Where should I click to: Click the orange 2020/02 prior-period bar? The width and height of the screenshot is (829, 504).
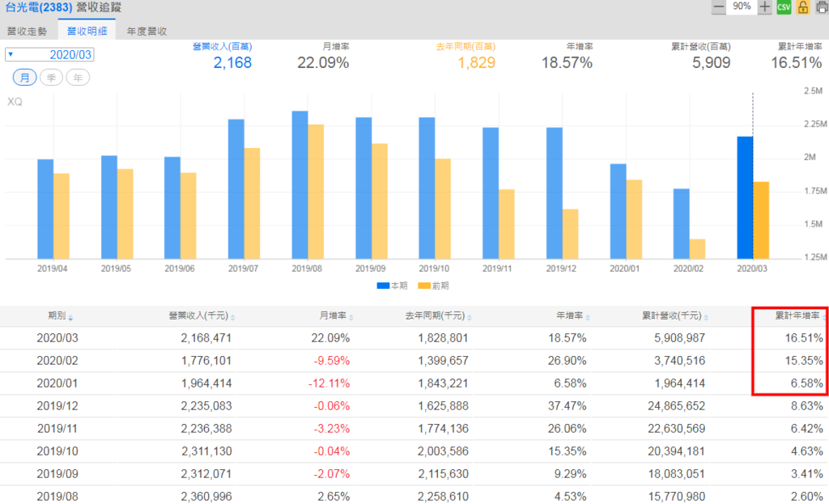click(x=697, y=249)
